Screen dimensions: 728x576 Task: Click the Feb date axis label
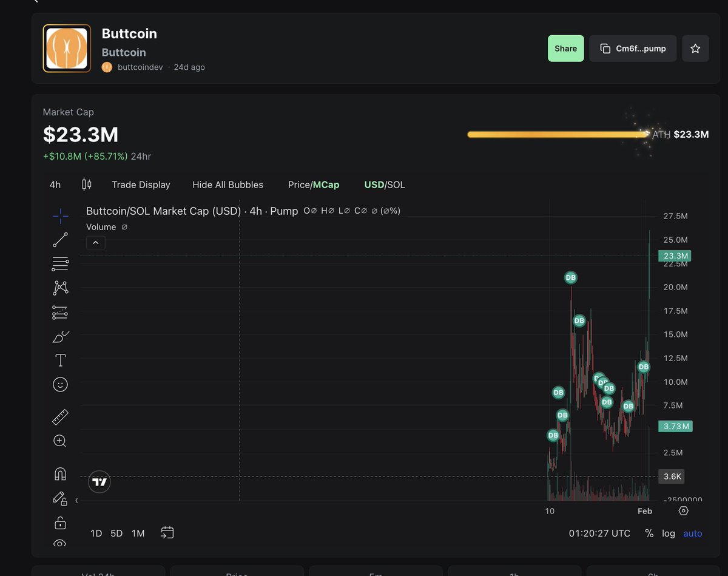(644, 511)
